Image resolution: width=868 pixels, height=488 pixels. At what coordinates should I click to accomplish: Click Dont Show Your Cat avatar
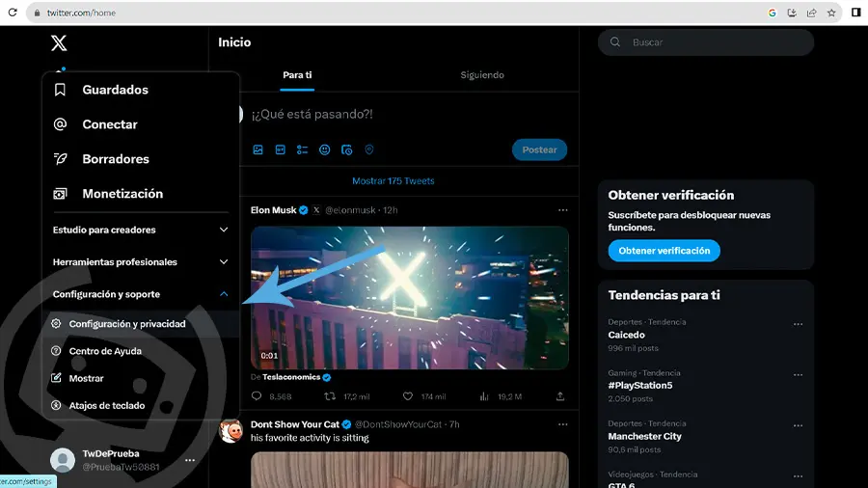click(231, 430)
